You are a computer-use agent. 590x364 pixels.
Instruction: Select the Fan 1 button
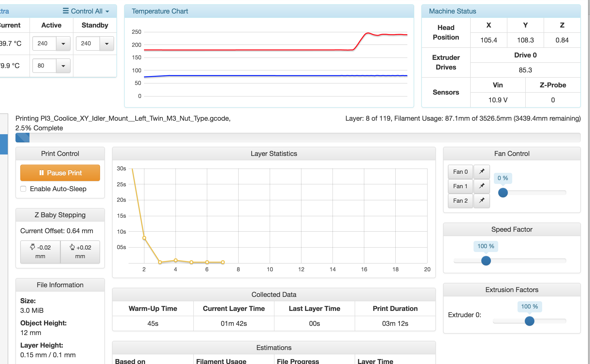coord(460,186)
